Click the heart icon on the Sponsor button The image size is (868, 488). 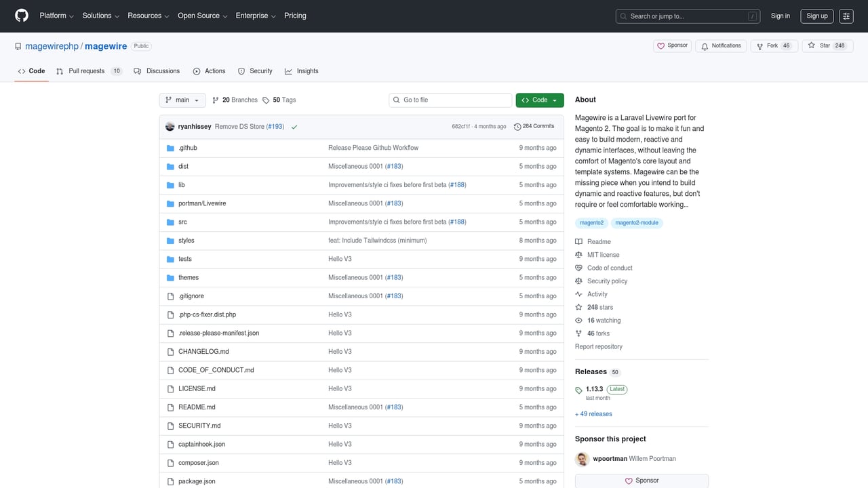(x=660, y=45)
